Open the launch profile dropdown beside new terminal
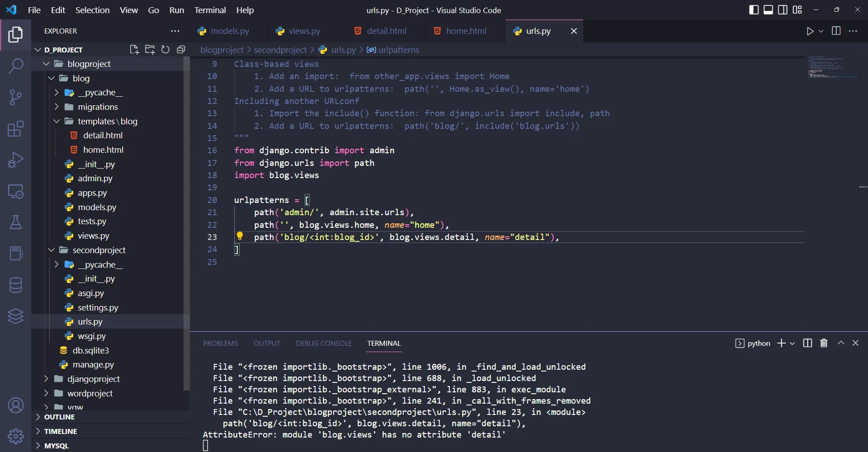 pos(793,344)
